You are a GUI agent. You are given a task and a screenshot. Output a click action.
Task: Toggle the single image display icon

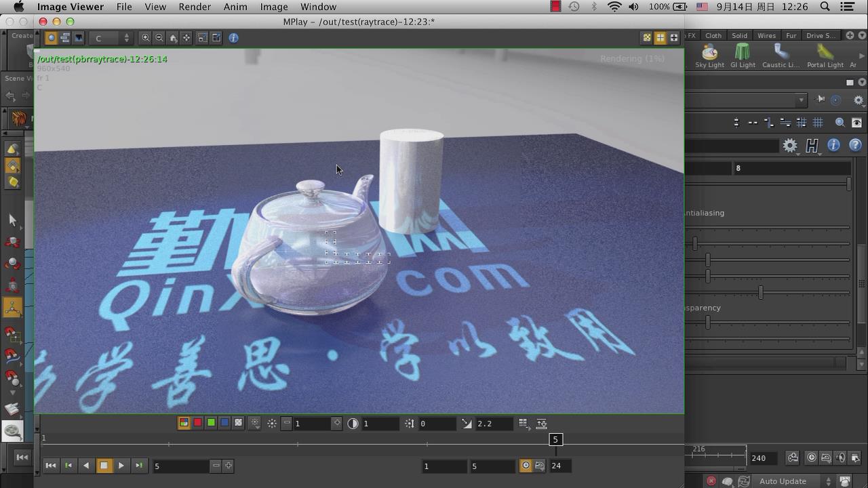coord(51,38)
